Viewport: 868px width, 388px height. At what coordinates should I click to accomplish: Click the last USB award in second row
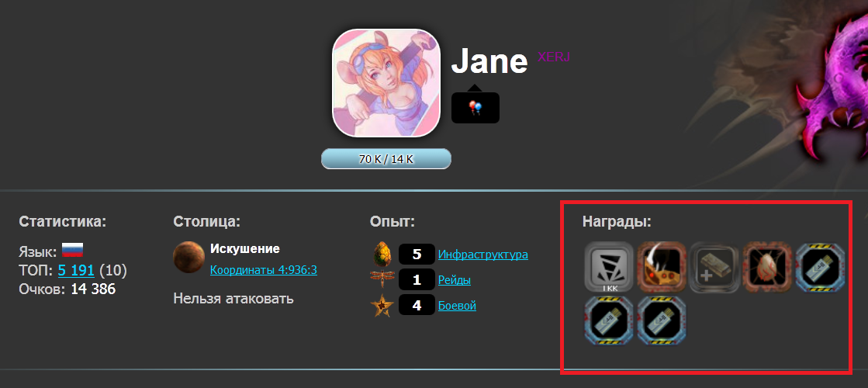[x=662, y=321]
